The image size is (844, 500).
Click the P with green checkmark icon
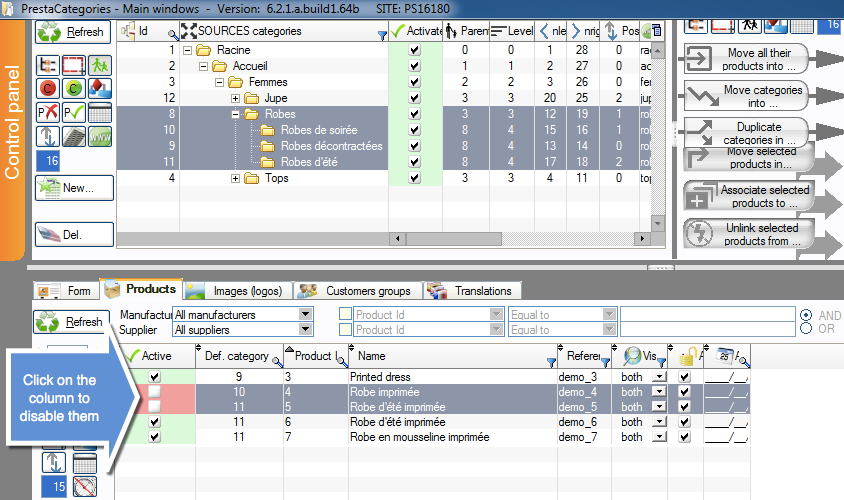click(73, 112)
